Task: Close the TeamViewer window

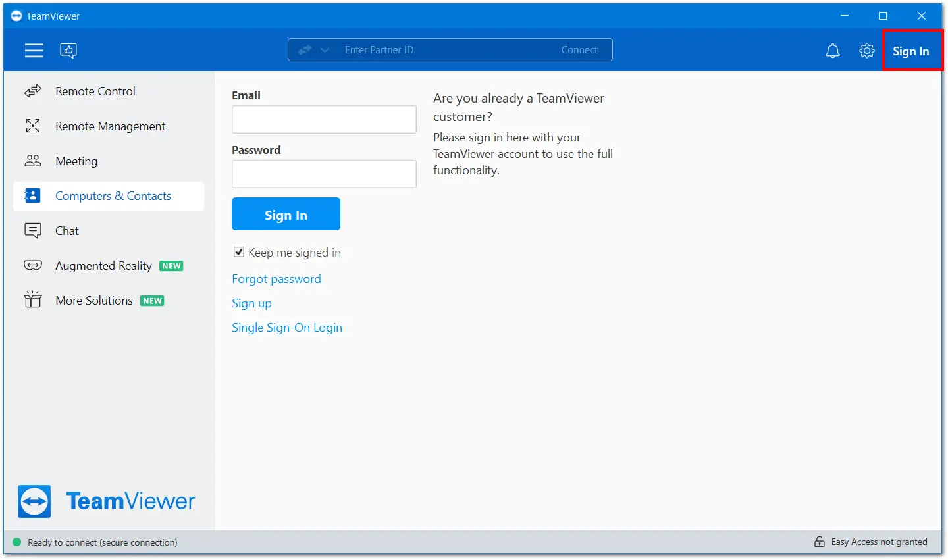Action: pyautogui.click(x=922, y=16)
